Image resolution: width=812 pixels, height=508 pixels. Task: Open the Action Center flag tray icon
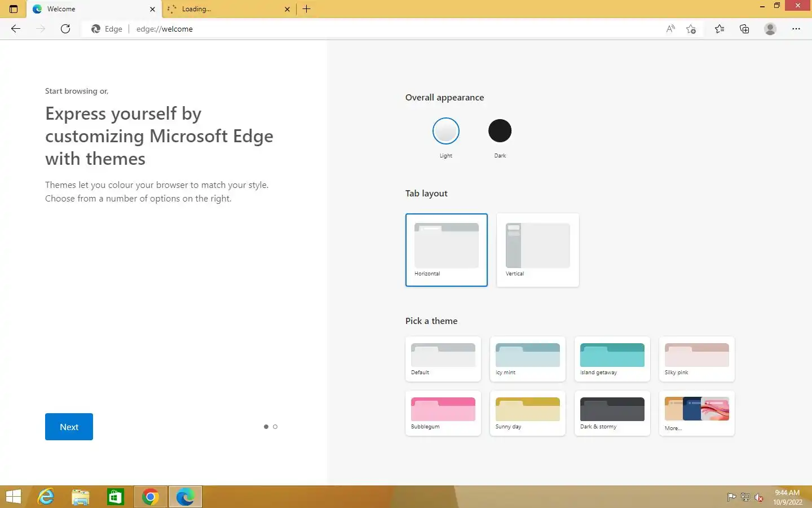coord(731,497)
